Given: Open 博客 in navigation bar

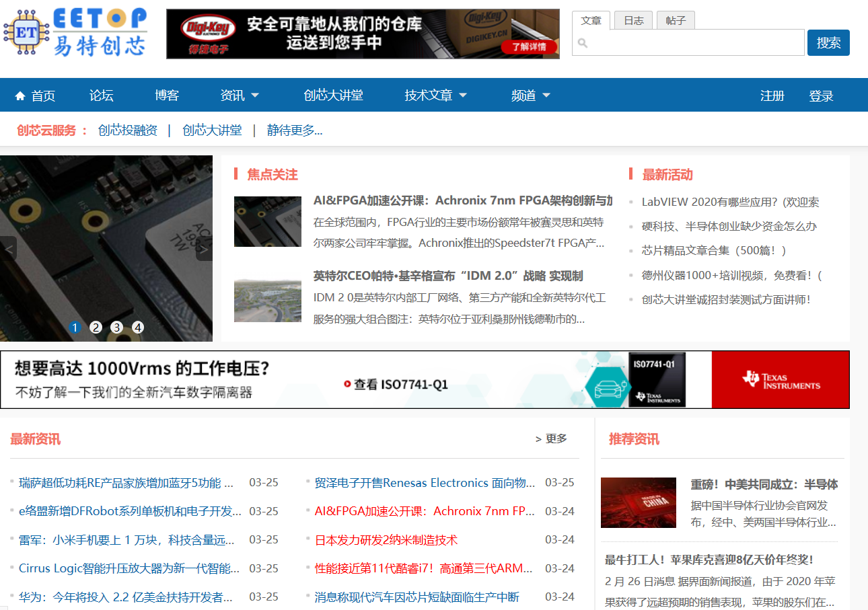Looking at the screenshot, I should tap(167, 96).
